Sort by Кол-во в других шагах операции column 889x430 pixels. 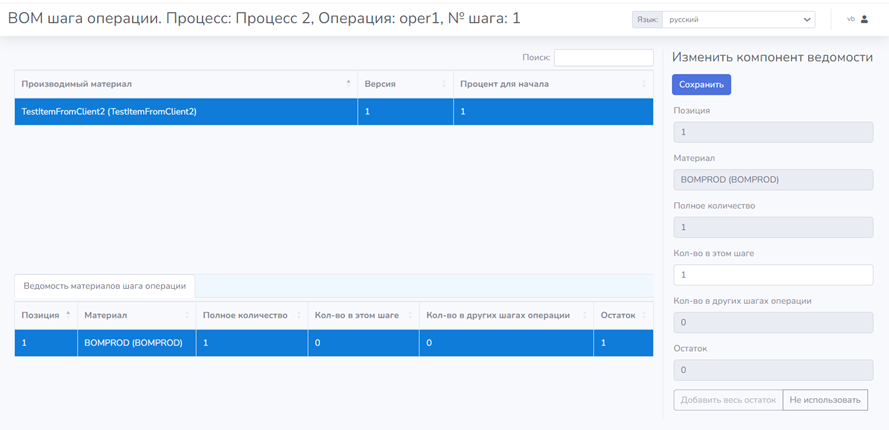[x=506, y=315]
